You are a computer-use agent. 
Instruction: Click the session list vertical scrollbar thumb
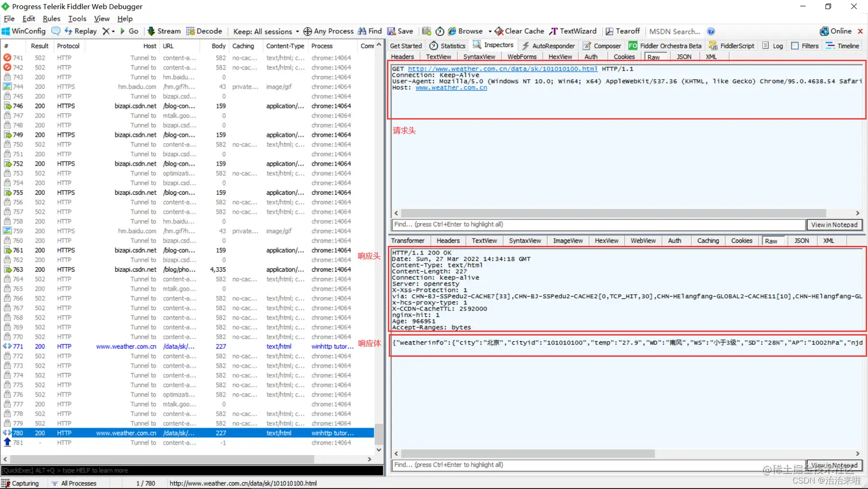(379, 434)
